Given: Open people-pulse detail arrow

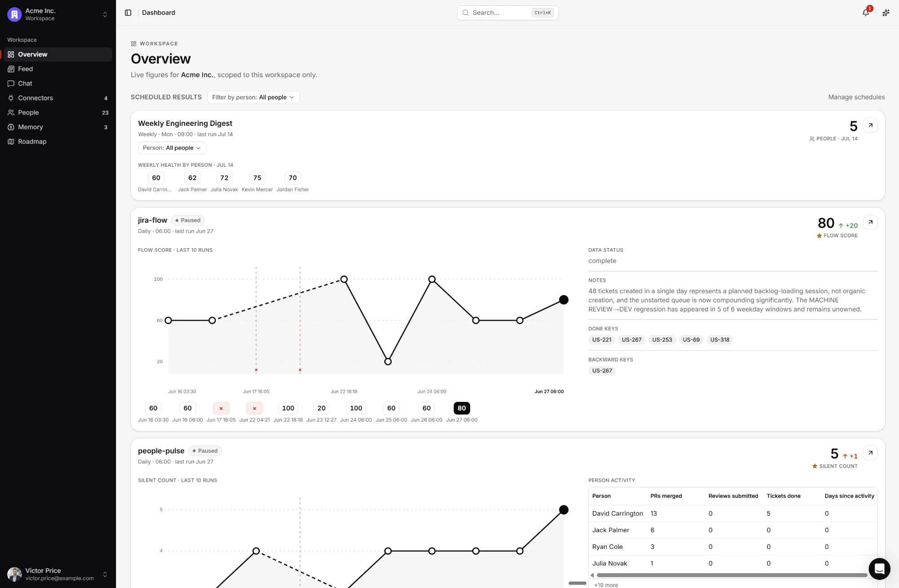Looking at the screenshot, I should (x=870, y=453).
